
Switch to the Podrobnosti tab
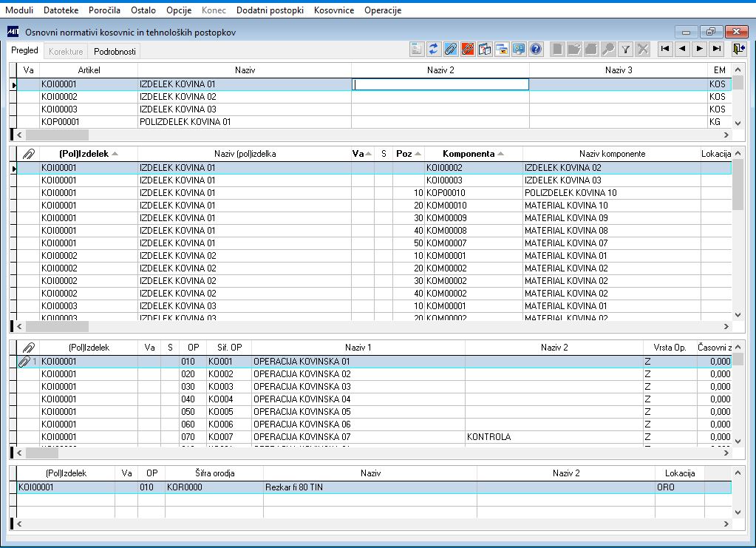[115, 51]
